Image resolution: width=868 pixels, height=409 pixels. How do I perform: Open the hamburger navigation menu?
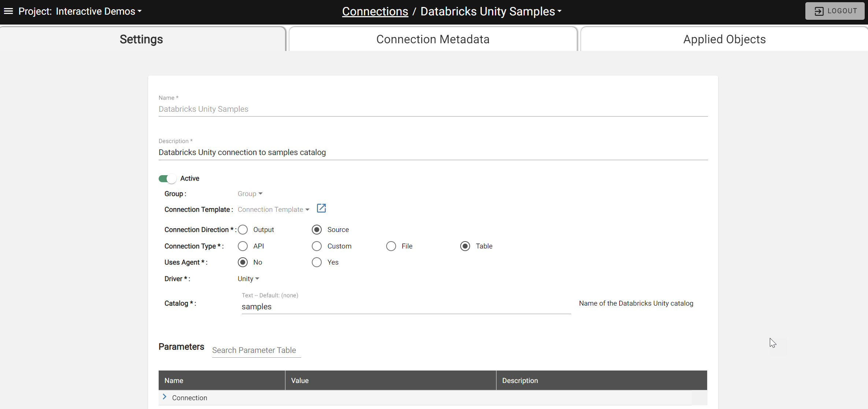point(8,11)
